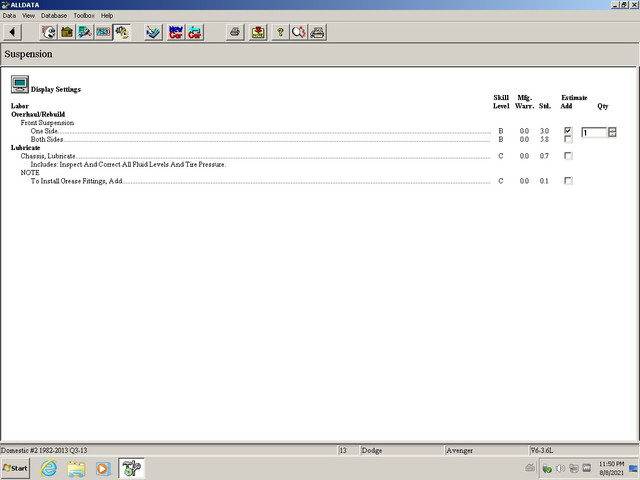The width and height of the screenshot is (640, 480).
Task: Click the One Side labor row
Action: 290,131
